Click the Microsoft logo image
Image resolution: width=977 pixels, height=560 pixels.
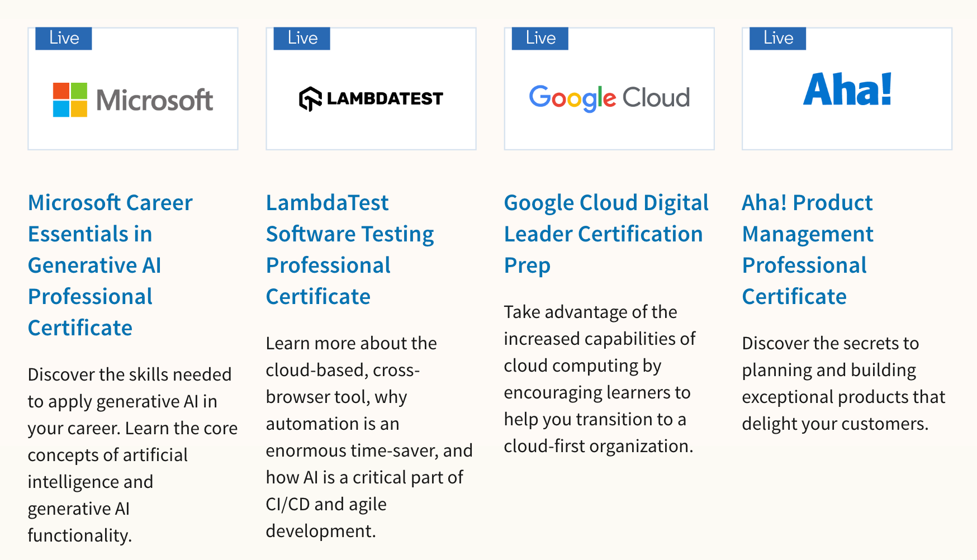[x=133, y=100]
